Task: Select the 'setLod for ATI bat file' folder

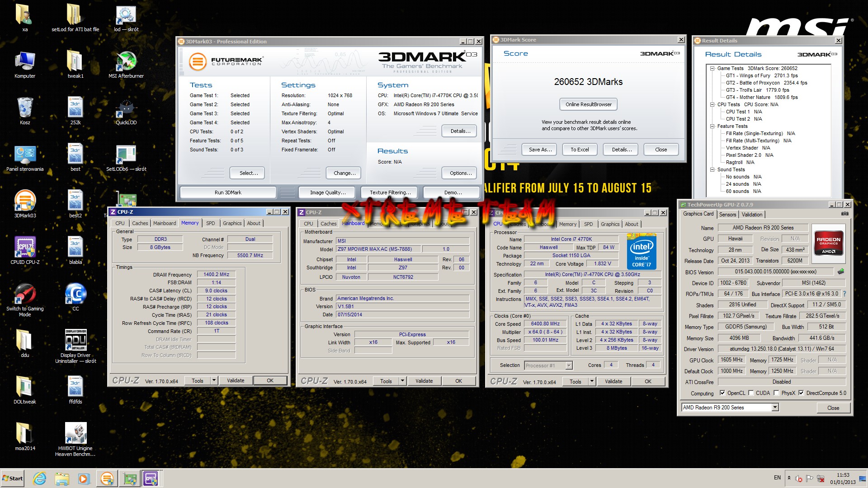Action: [75, 18]
